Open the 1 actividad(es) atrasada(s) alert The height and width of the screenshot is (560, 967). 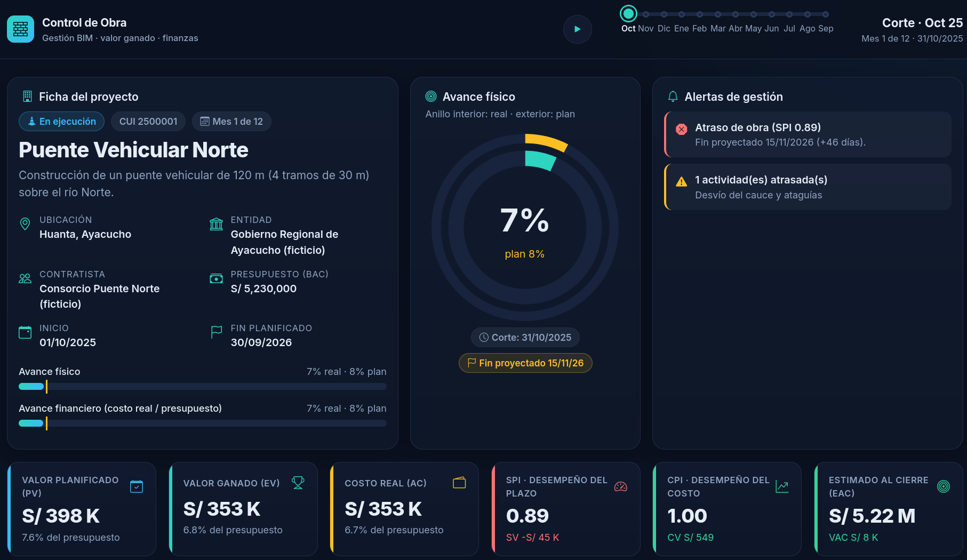[x=808, y=187]
